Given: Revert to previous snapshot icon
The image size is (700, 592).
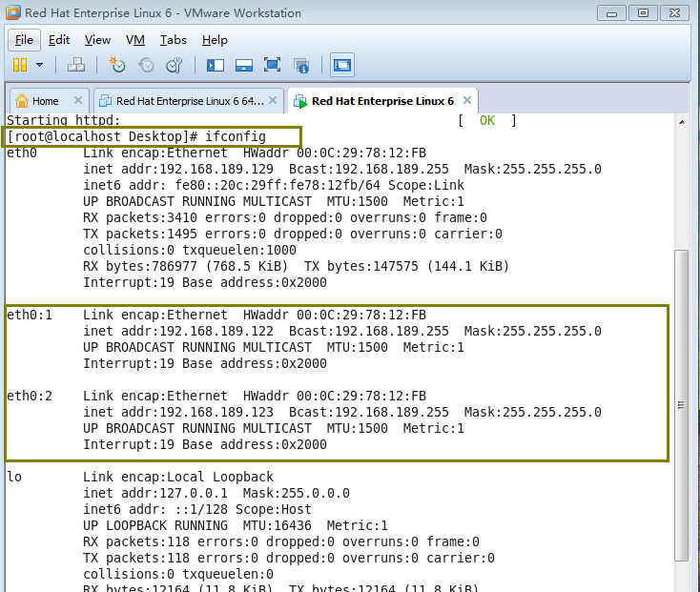Looking at the screenshot, I should point(146,65).
